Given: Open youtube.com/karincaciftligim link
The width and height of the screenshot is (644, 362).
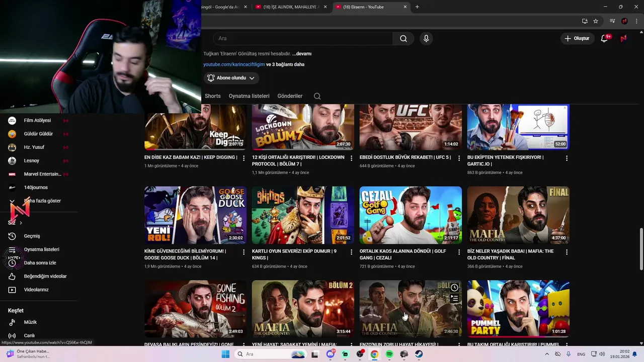Looking at the screenshot, I should tap(234, 64).
